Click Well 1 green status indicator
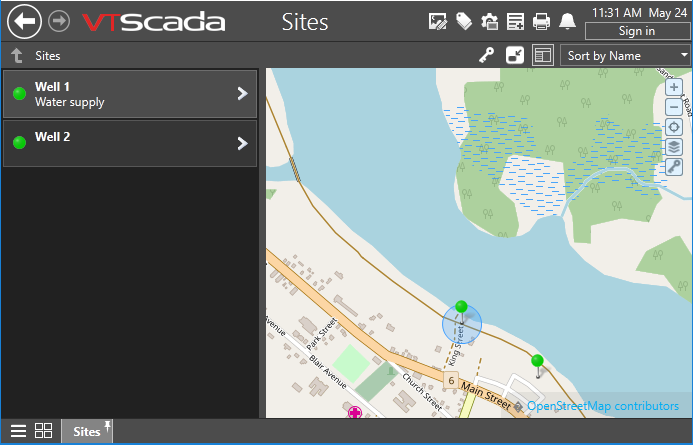 [19, 94]
